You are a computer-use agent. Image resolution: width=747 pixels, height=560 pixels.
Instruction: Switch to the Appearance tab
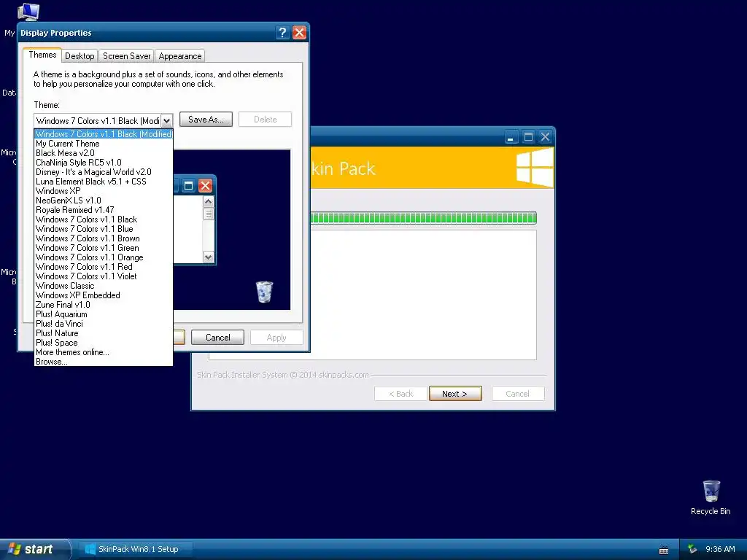point(179,55)
